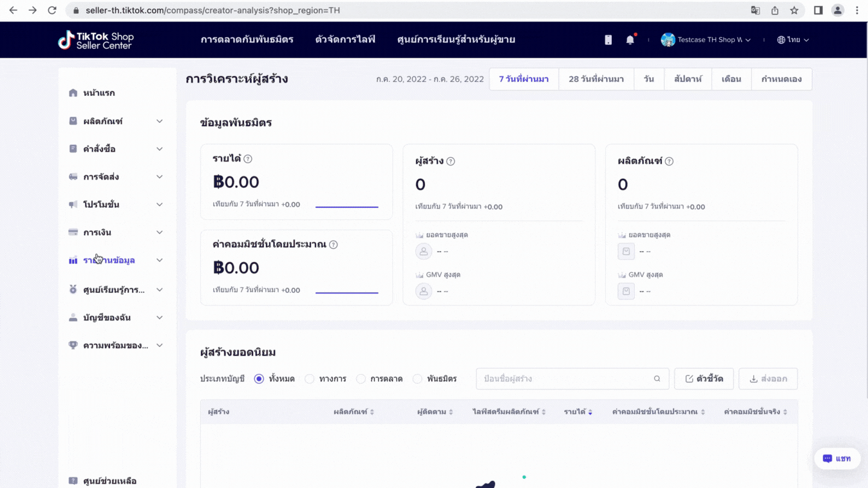The height and width of the screenshot is (488, 868).
Task: Select the ทั้งหมด account type radio
Action: click(259, 379)
